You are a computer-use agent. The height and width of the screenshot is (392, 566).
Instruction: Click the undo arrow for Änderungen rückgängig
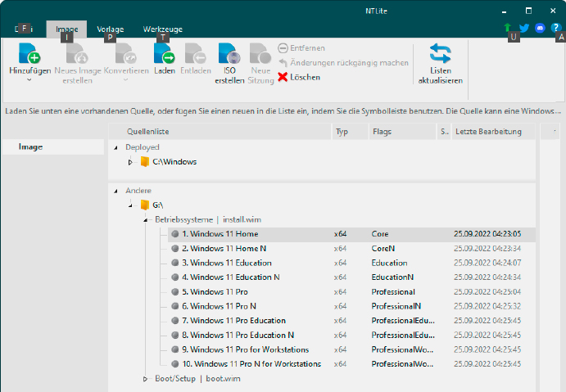click(283, 63)
